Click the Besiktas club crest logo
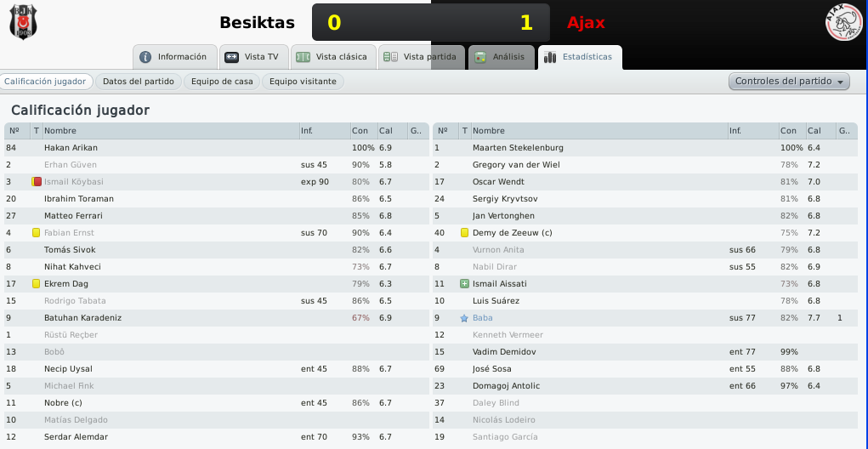This screenshot has width=868, height=449. [x=23, y=21]
